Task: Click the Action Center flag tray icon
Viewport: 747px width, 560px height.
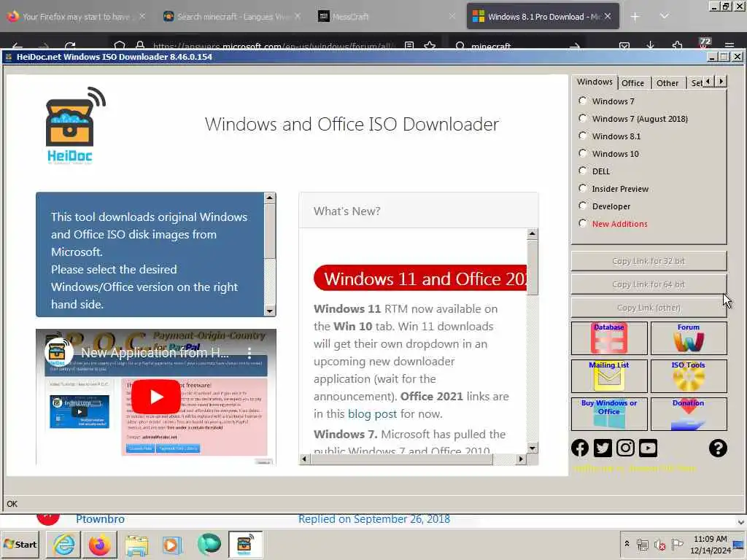Action: point(677,544)
